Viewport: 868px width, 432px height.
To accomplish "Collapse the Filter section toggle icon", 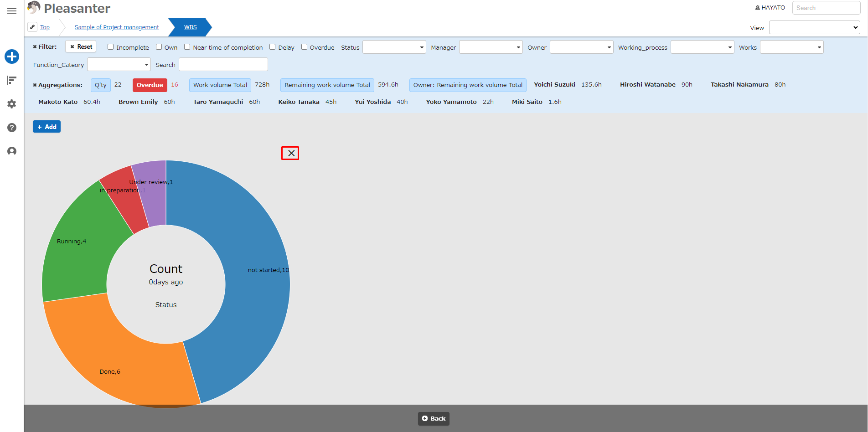I will click(x=35, y=47).
